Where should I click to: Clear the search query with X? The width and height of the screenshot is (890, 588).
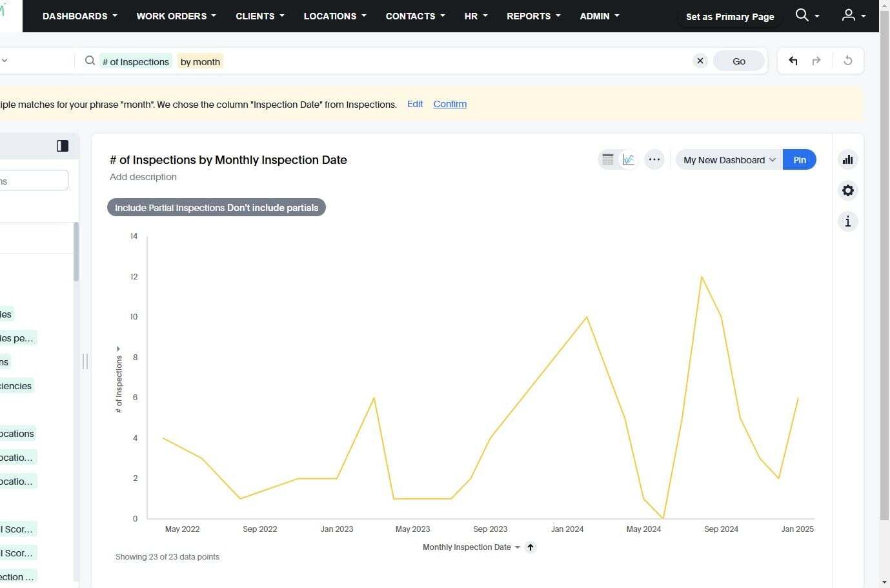coord(700,61)
